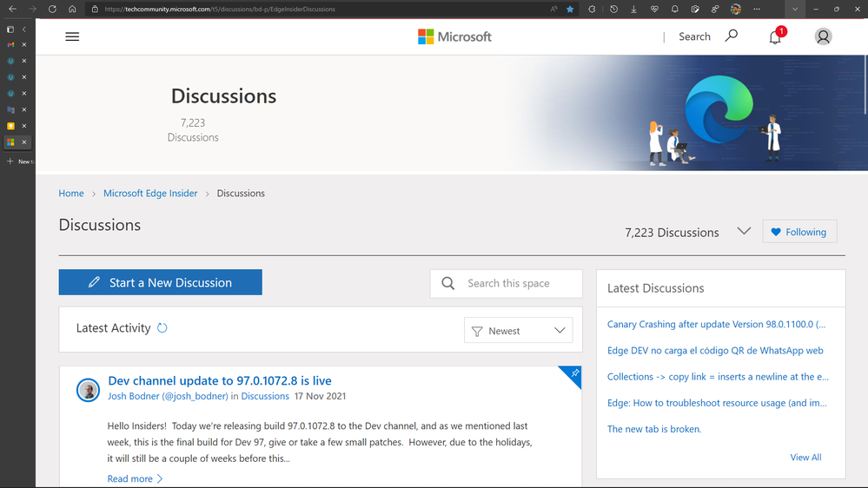Open notifications bell with red badge
Viewport: 868px width, 488px height.
click(776, 36)
